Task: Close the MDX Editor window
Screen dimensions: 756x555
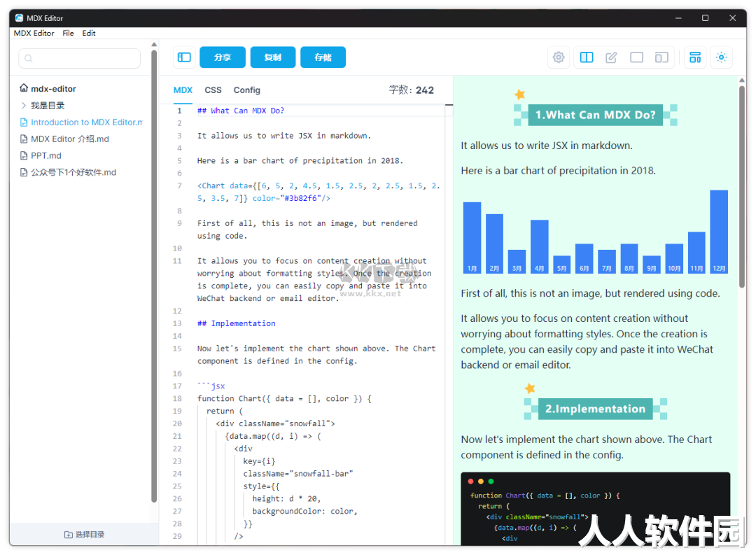Action: tap(732, 17)
